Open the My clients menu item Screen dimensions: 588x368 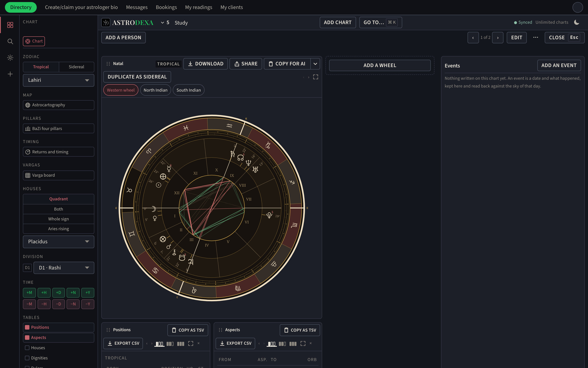[x=232, y=7]
